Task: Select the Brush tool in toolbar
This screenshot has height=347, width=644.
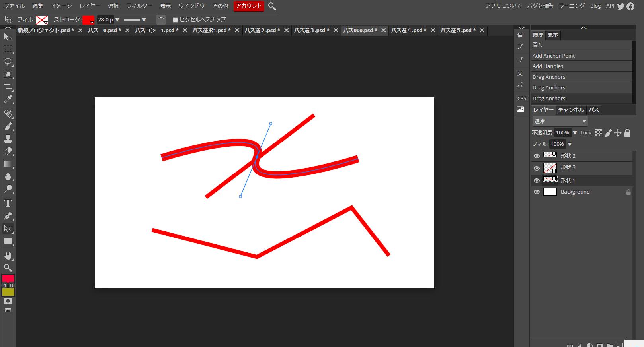Action: click(x=8, y=126)
